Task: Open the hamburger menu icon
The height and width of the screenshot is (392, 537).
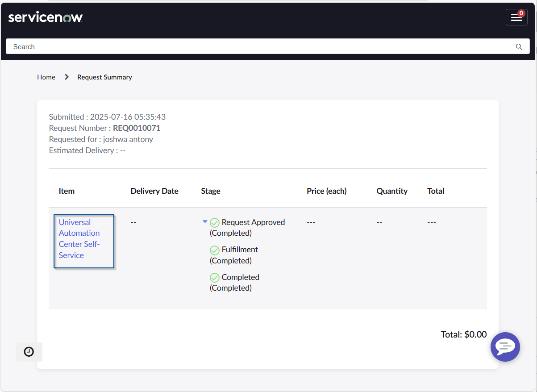Action: click(516, 17)
